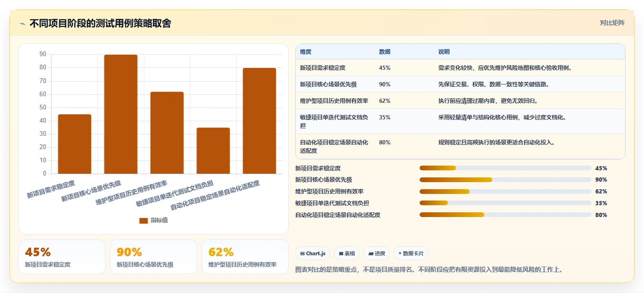Click table cell 维护型项目历史用例有效率
The image size is (644, 293).
(x=334, y=101)
